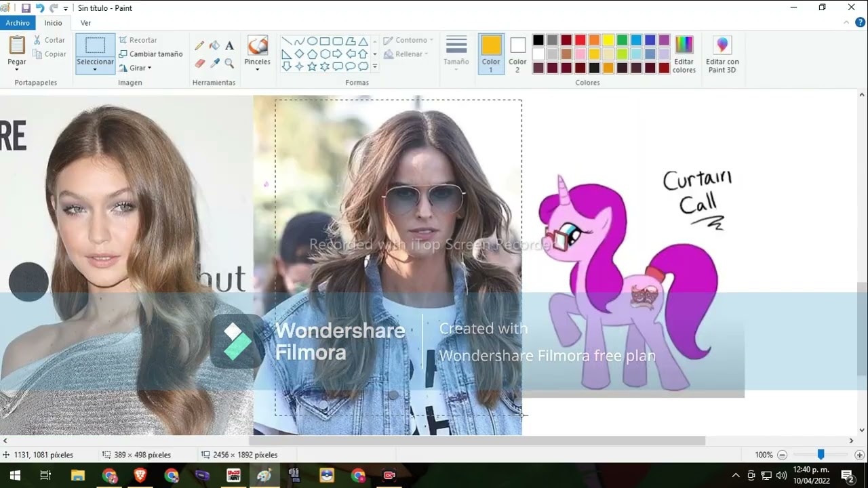The height and width of the screenshot is (488, 868).
Task: Choose the oval shape
Action: tap(312, 41)
